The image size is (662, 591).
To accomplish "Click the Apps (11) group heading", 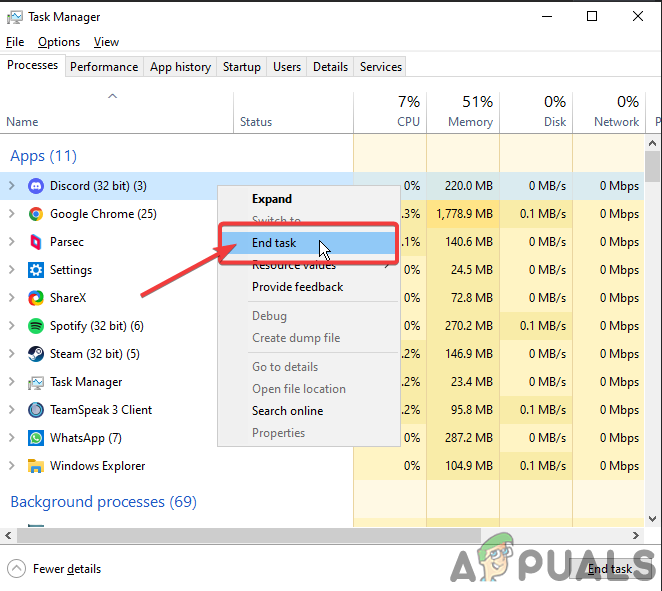I will 43,156.
